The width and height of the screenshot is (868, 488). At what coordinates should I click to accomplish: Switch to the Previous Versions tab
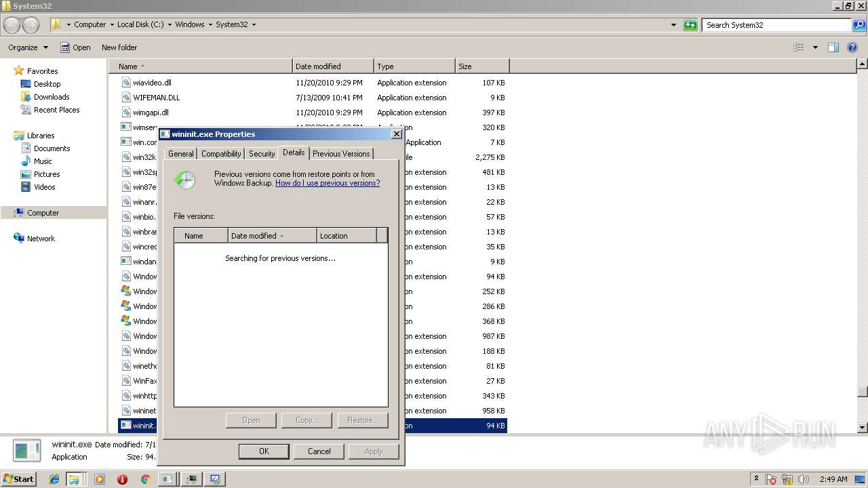click(x=341, y=154)
